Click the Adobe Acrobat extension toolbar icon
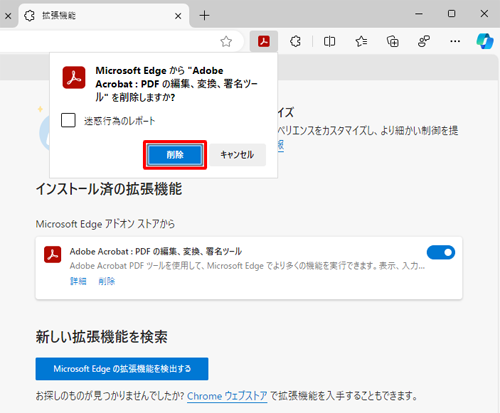Image resolution: width=500 pixels, height=413 pixels. (264, 41)
